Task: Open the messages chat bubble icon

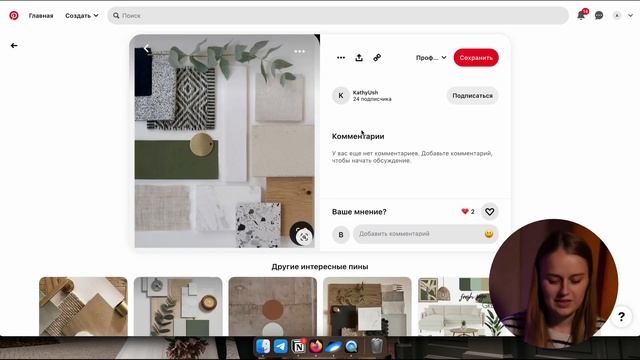Action: point(599,16)
